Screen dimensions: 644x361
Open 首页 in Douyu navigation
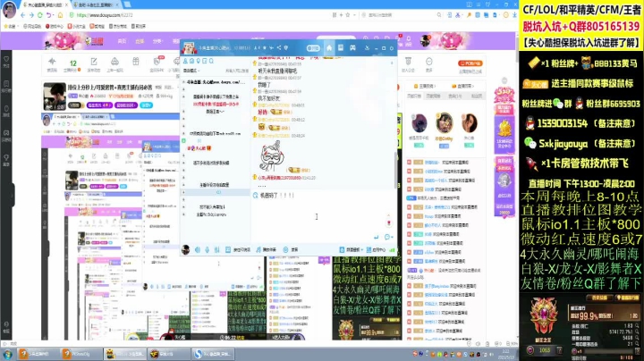click(x=122, y=41)
